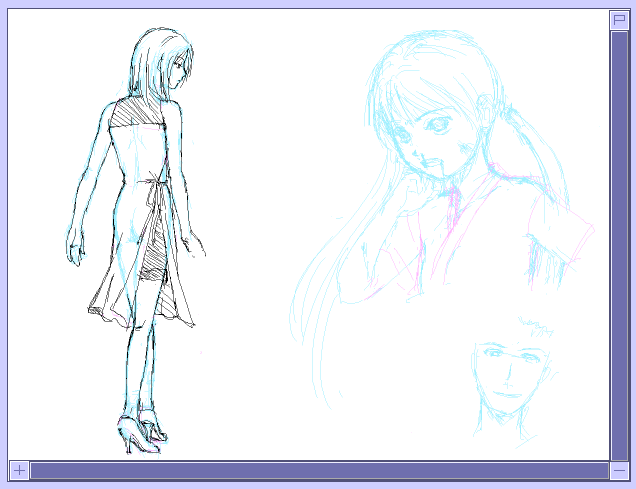
Task: Click the horizontal scrollbar track
Action: [320, 471]
